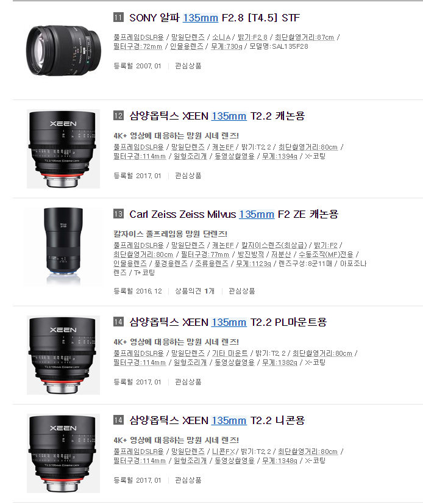Click the Zeiss Milvus lens thumbnail
This screenshot has width=423, height=504.
click(63, 247)
